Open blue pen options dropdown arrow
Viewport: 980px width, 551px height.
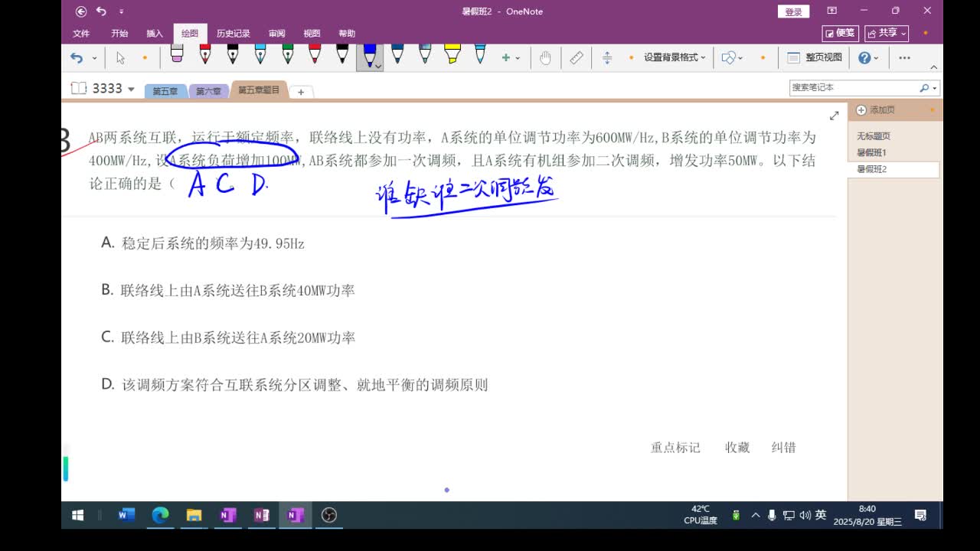pos(377,67)
